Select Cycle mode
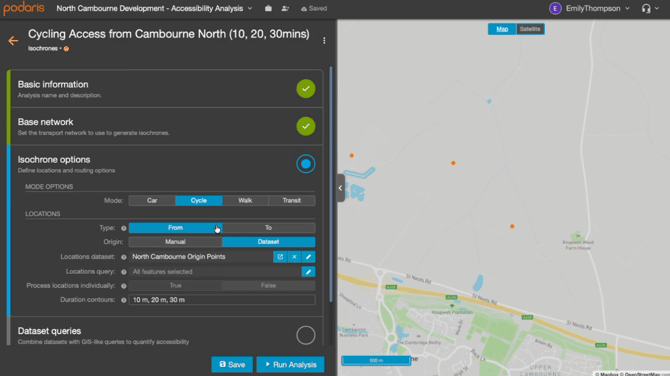 tap(199, 200)
